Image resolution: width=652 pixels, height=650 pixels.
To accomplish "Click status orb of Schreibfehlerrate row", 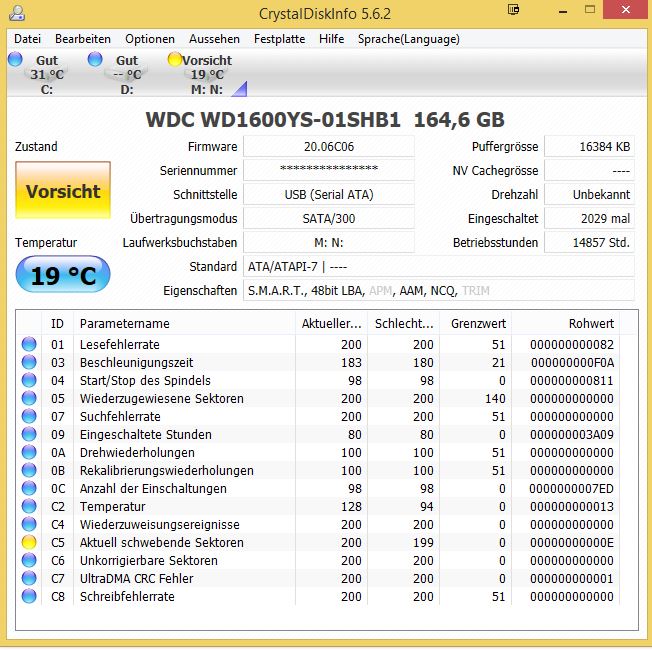I will [x=29, y=596].
